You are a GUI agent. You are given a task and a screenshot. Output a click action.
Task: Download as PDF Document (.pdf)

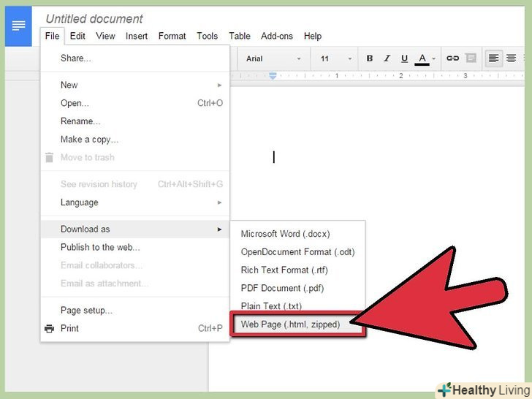coord(297,288)
